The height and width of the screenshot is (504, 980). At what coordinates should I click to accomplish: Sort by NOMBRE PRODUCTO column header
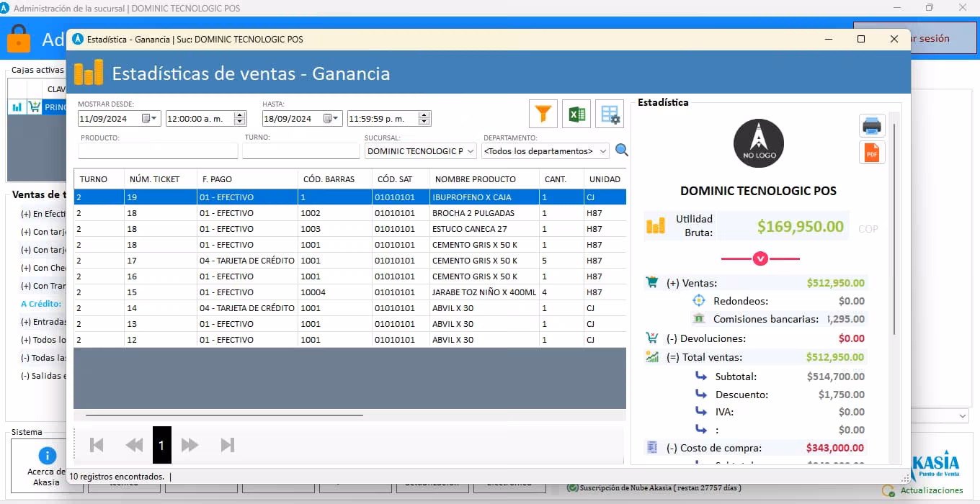point(484,179)
